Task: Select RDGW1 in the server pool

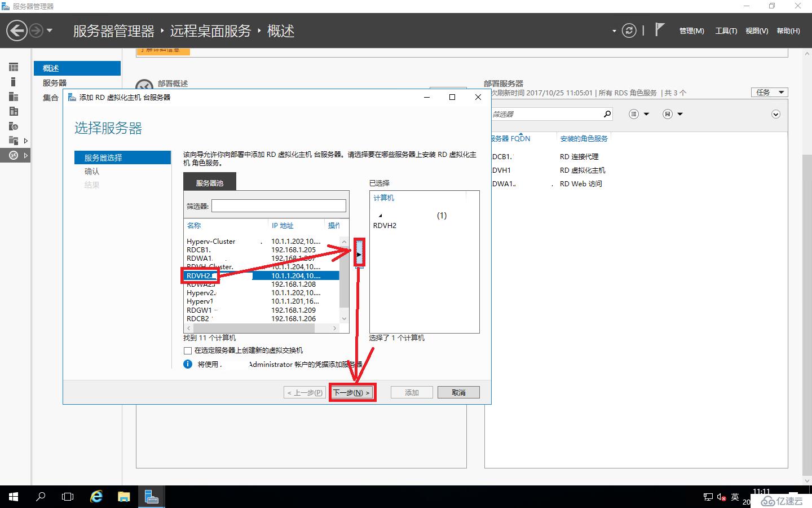Action: pos(262,310)
